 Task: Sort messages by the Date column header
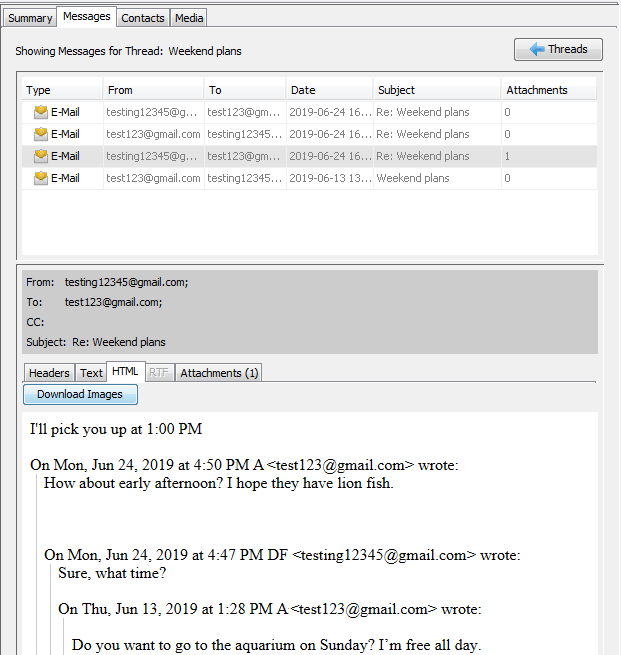330,90
